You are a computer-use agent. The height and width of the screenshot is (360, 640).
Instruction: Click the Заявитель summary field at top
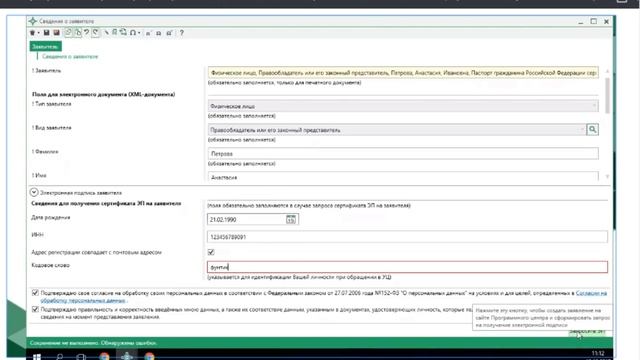[403, 73]
